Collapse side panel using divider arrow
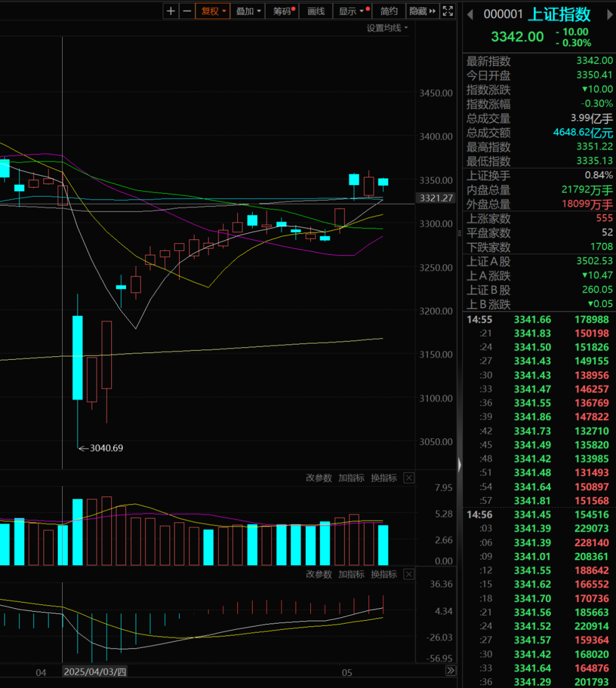The height and width of the screenshot is (688, 616). (460, 465)
